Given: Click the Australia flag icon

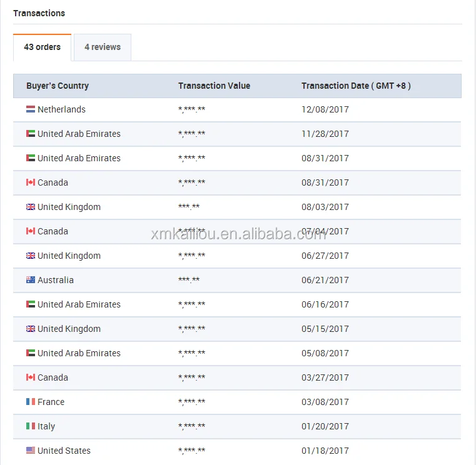Looking at the screenshot, I should point(31,280).
